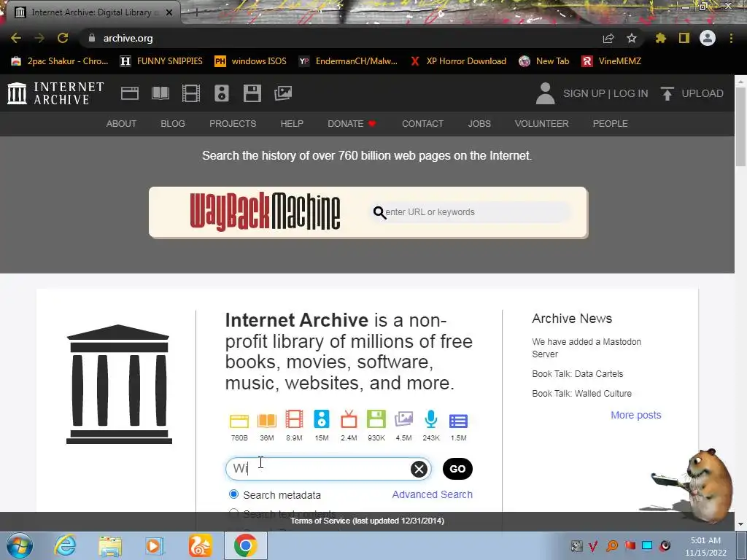
Task: Open 2pac Shakur bookmark
Action: click(60, 61)
